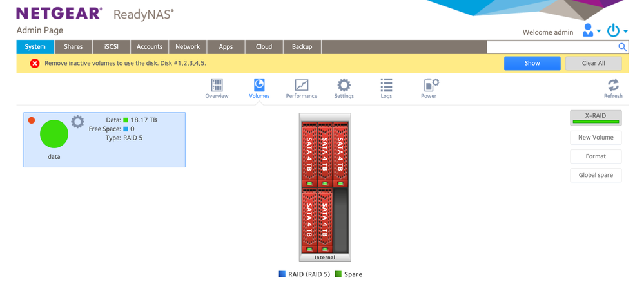Click the New Volume button

pyautogui.click(x=596, y=138)
